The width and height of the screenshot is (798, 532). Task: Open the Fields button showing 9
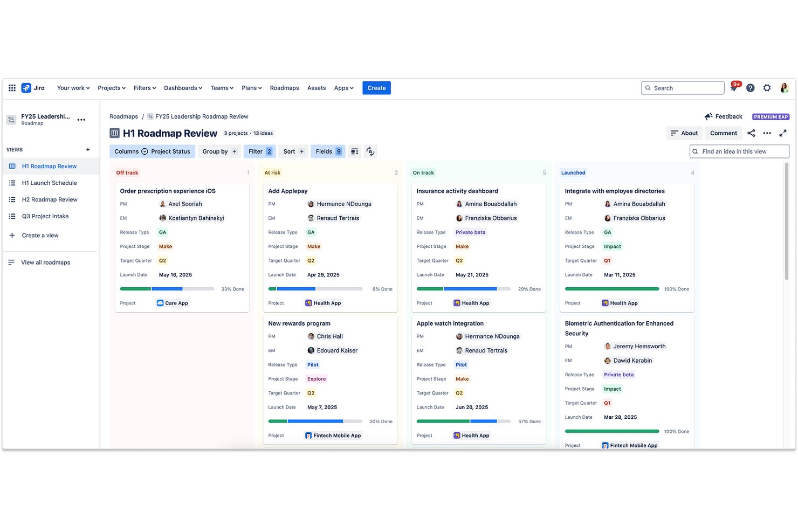pyautogui.click(x=327, y=151)
